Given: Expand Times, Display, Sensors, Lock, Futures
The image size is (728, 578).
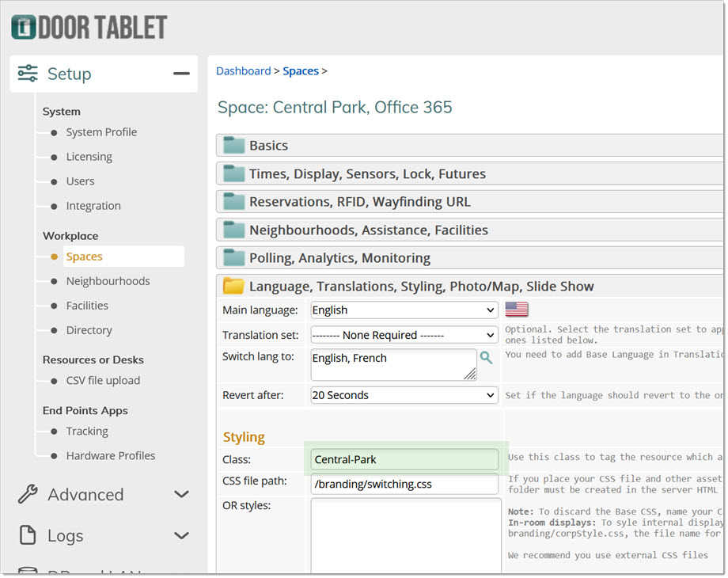Looking at the screenshot, I should pyautogui.click(x=367, y=174).
